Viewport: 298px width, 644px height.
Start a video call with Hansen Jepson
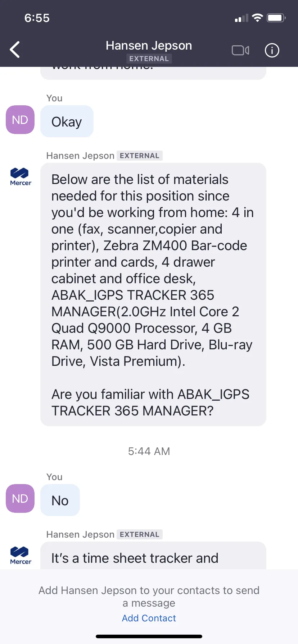(x=240, y=50)
